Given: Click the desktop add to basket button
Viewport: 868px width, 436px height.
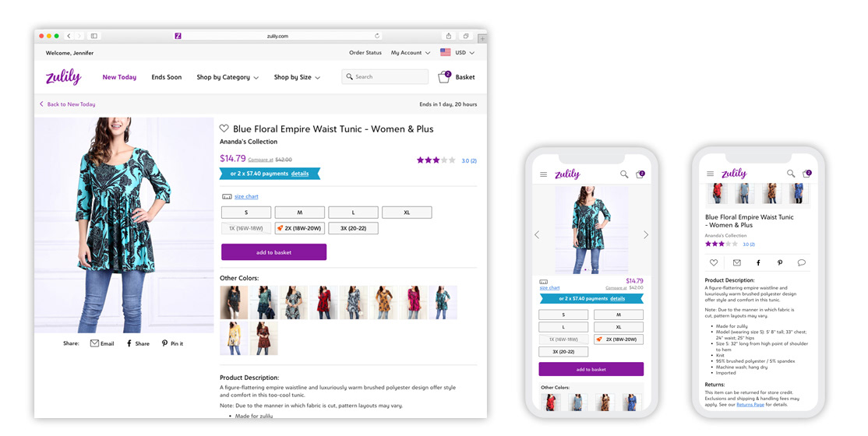Looking at the screenshot, I should 274,252.
